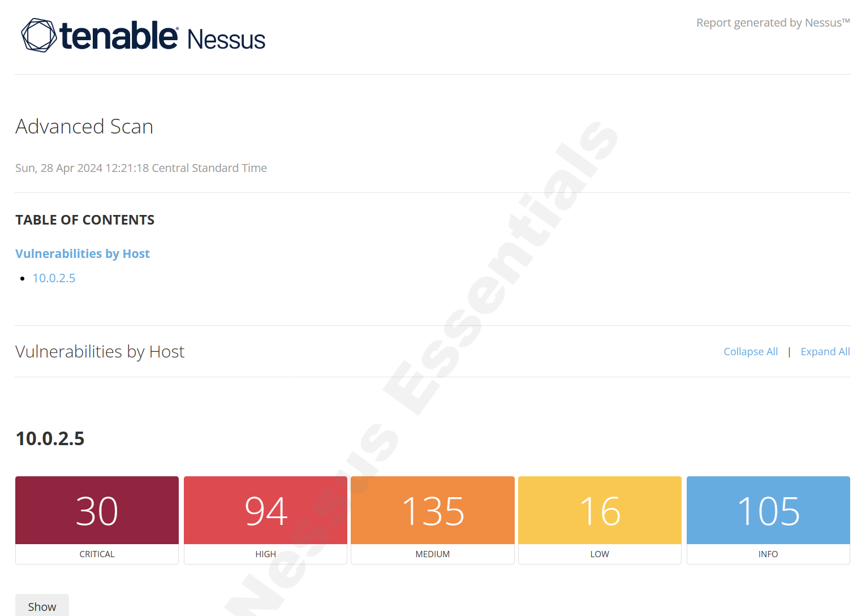The image size is (866, 616).
Task: Click the yellow LOW severity color block
Action: pos(599,510)
